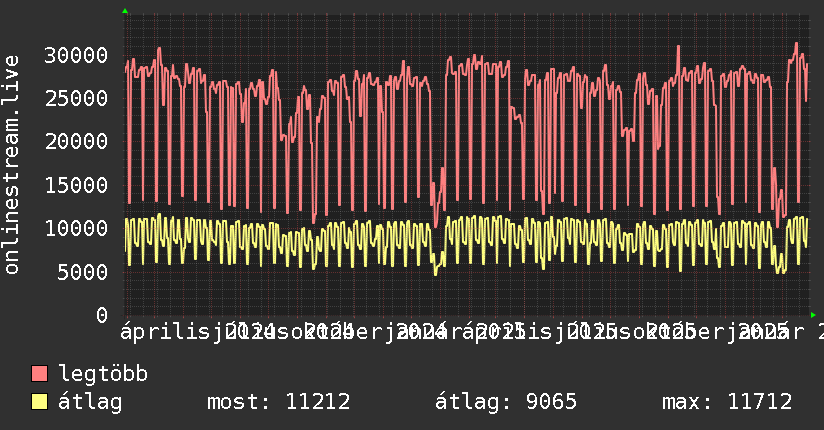Click the 'április' label at x-axis start

[160, 331]
